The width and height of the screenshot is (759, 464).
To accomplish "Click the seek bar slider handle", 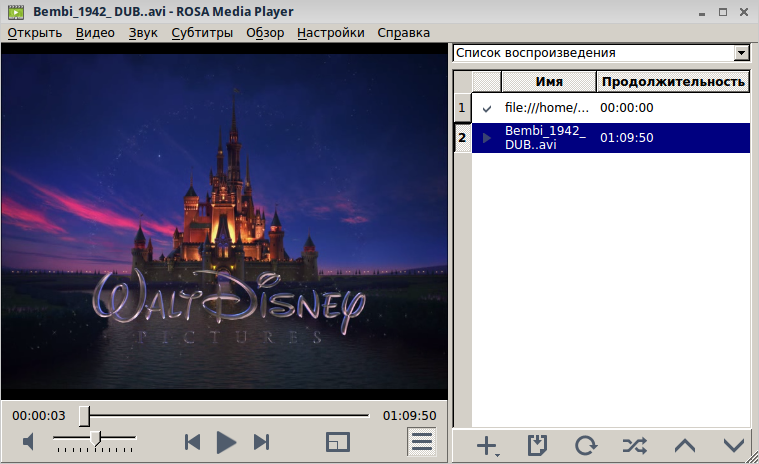I will [84, 416].
